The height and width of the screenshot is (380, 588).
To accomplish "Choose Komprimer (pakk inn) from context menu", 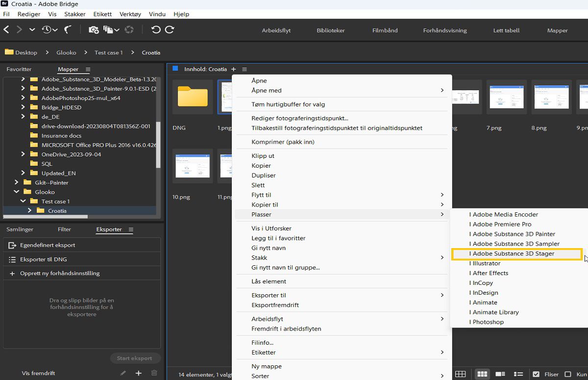I will coord(342,142).
